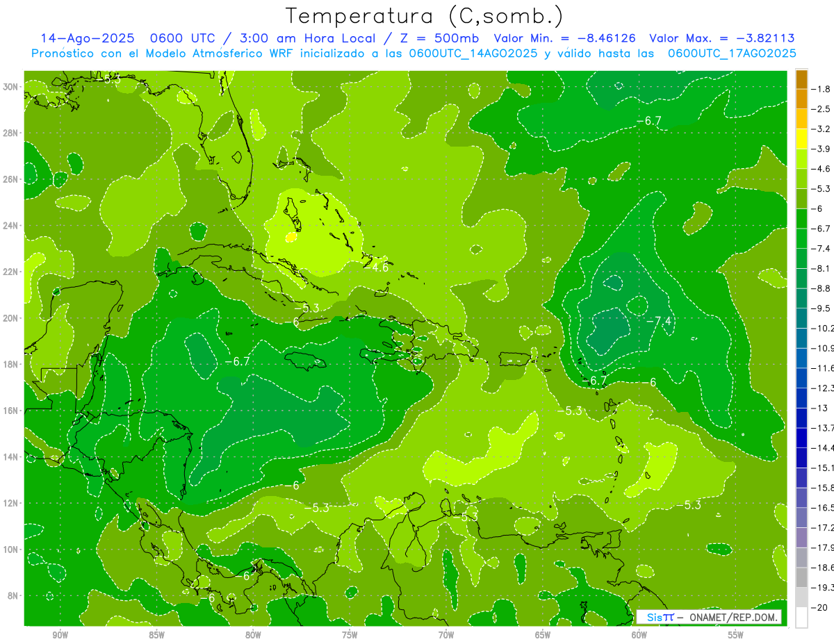Click the '-5.3' contour label over Cuba

tap(306, 308)
